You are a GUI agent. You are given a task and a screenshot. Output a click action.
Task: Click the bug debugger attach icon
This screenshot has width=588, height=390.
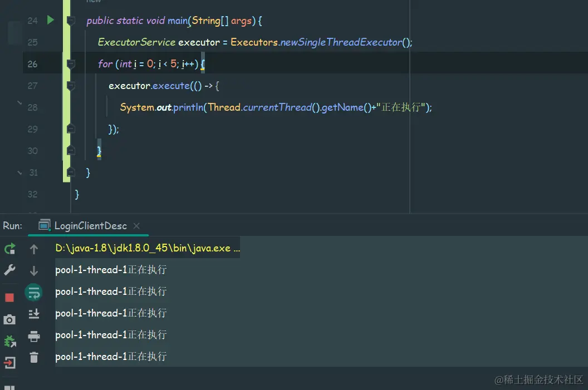coord(10,341)
